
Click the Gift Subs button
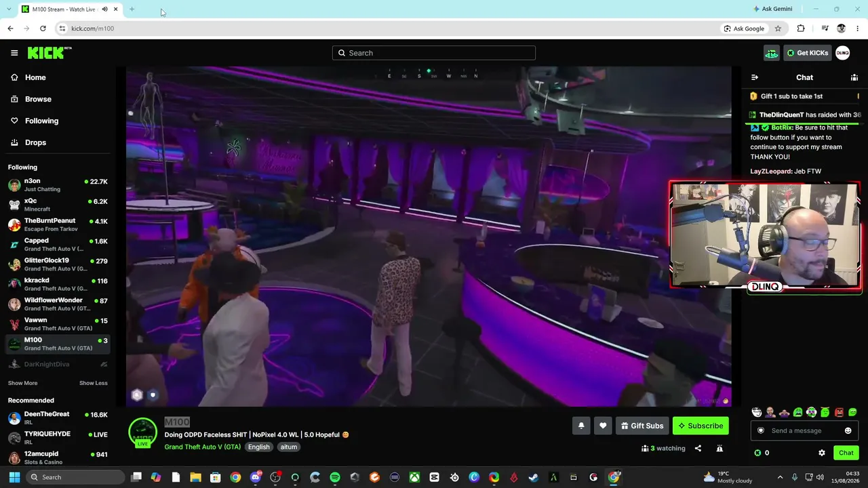642,426
